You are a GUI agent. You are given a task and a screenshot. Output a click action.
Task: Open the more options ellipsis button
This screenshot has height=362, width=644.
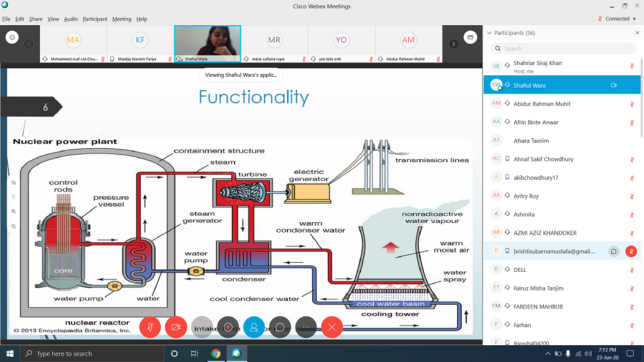click(306, 327)
